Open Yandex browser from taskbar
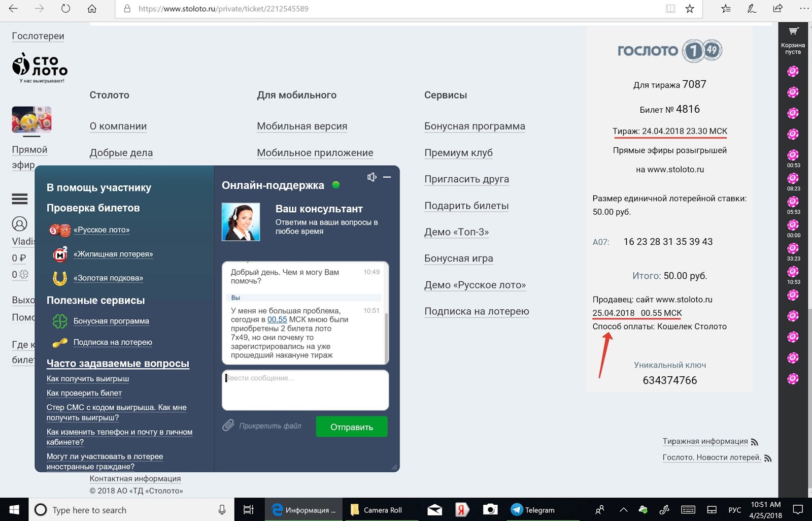This screenshot has width=812, height=521. (x=461, y=510)
